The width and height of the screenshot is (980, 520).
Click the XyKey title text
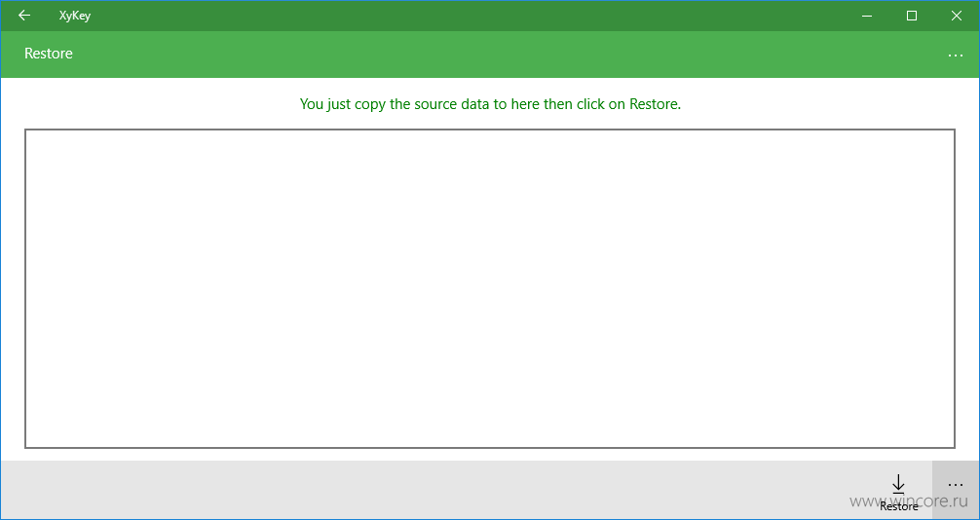point(74,17)
